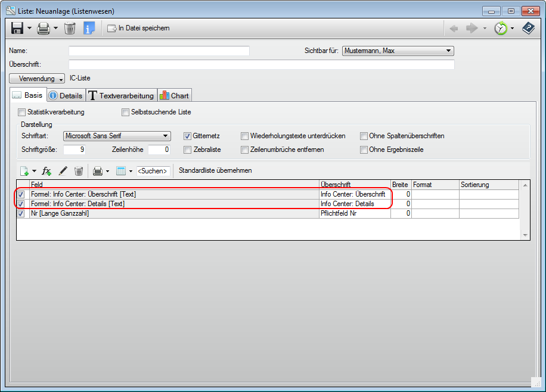Click the trash can icon in top toolbar
The width and height of the screenshot is (546, 392).
point(70,28)
